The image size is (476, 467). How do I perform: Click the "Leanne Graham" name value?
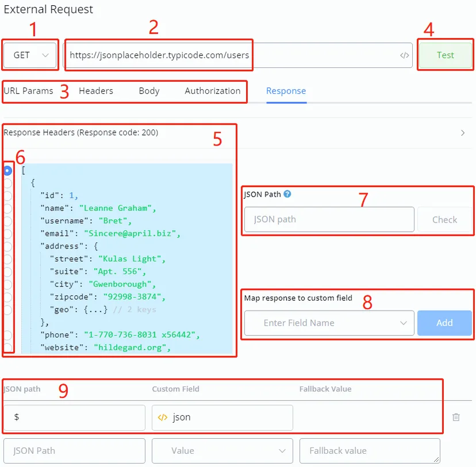click(x=116, y=208)
